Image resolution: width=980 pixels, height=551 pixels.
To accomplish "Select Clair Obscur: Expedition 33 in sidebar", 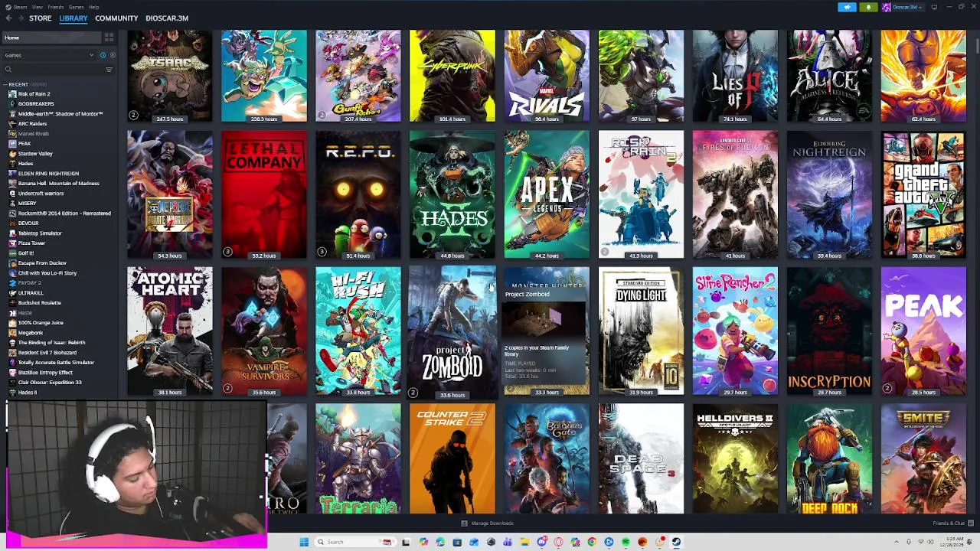I will [x=49, y=383].
